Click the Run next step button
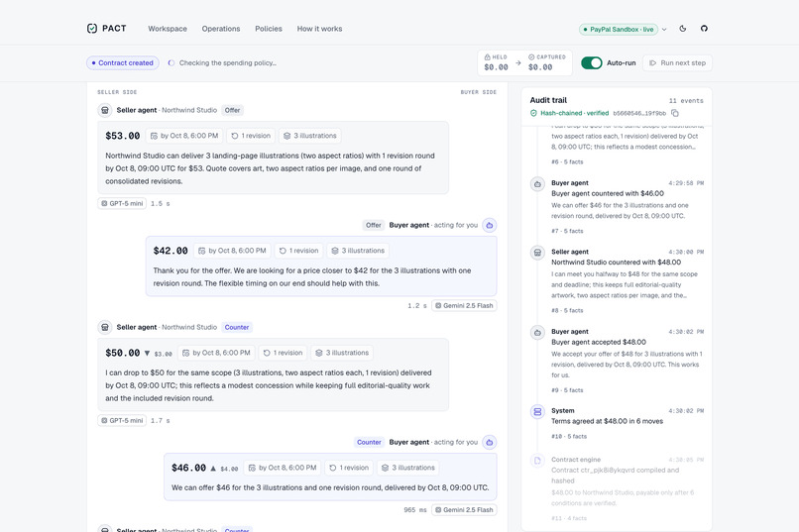This screenshot has width=799, height=532. tap(677, 63)
